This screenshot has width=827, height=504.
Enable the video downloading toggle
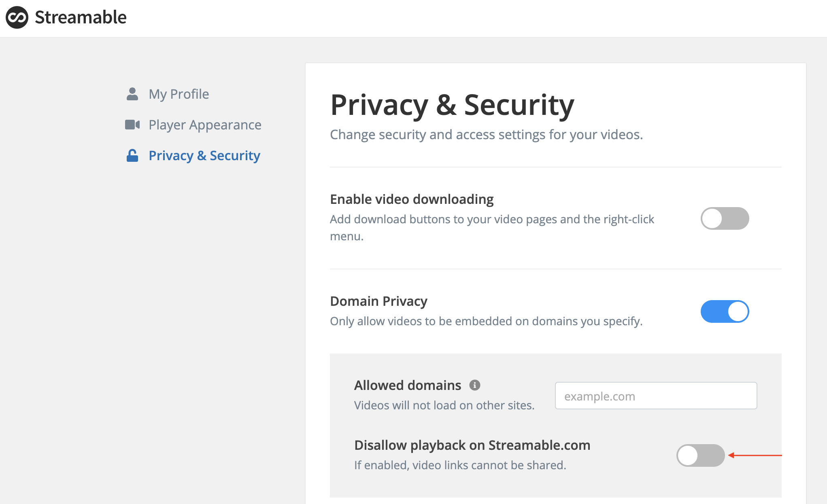point(725,218)
